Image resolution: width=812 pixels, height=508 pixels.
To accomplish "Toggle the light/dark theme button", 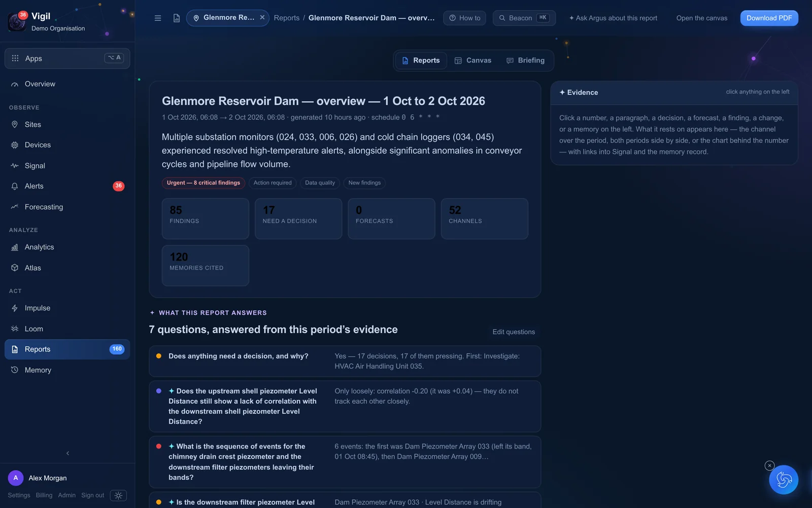I will pyautogui.click(x=118, y=495).
